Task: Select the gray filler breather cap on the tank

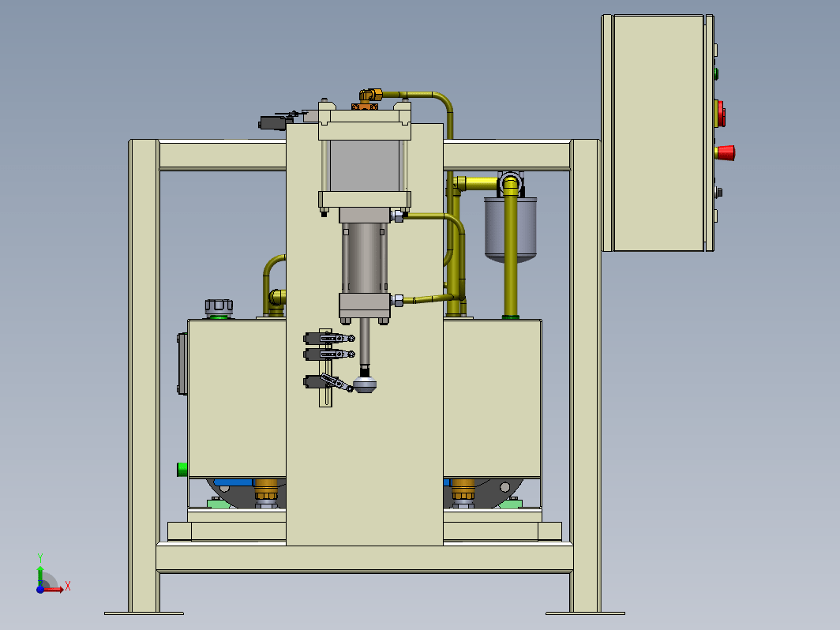Action: [219, 308]
